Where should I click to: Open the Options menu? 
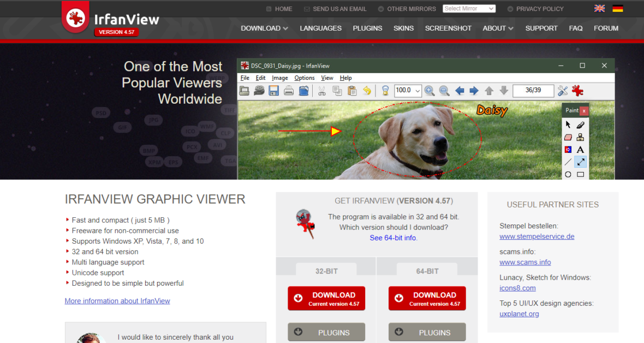[x=304, y=78]
